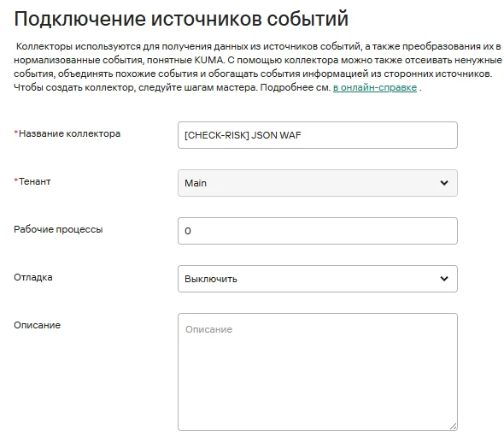Click the «Отладка» field label
Viewport: 504px width, 437px height.
coord(33,277)
